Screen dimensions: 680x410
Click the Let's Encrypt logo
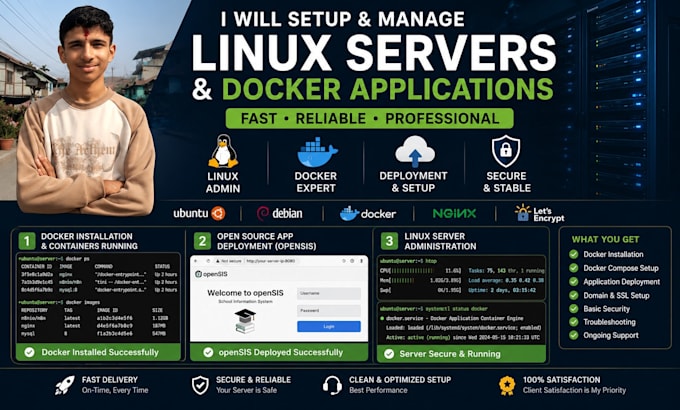click(539, 213)
